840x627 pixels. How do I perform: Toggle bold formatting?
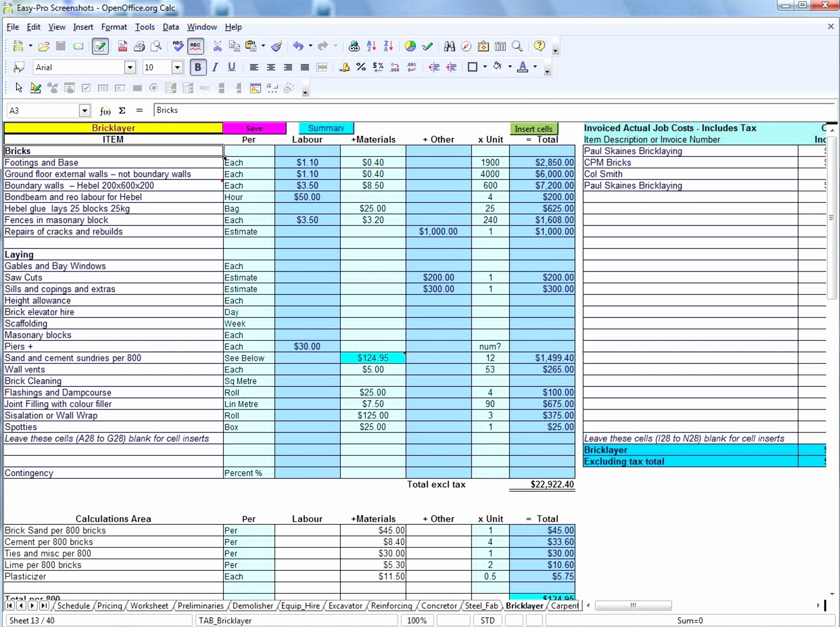(x=197, y=67)
